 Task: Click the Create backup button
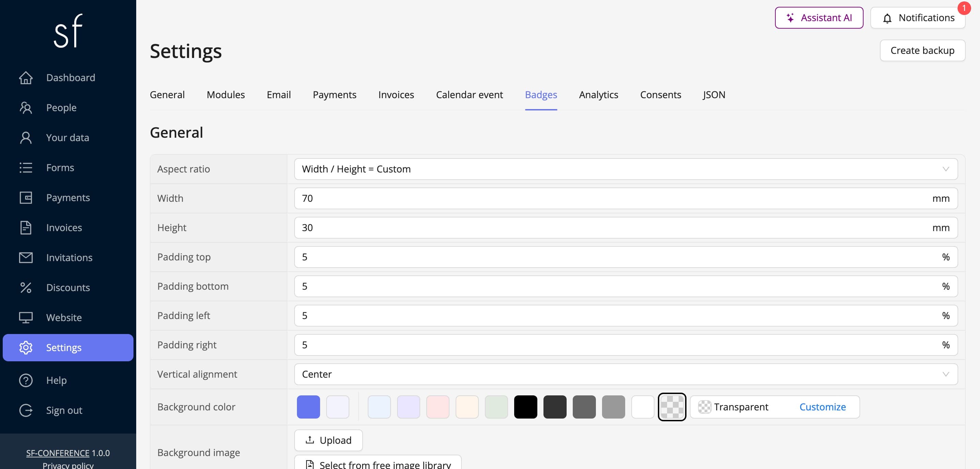tap(922, 50)
